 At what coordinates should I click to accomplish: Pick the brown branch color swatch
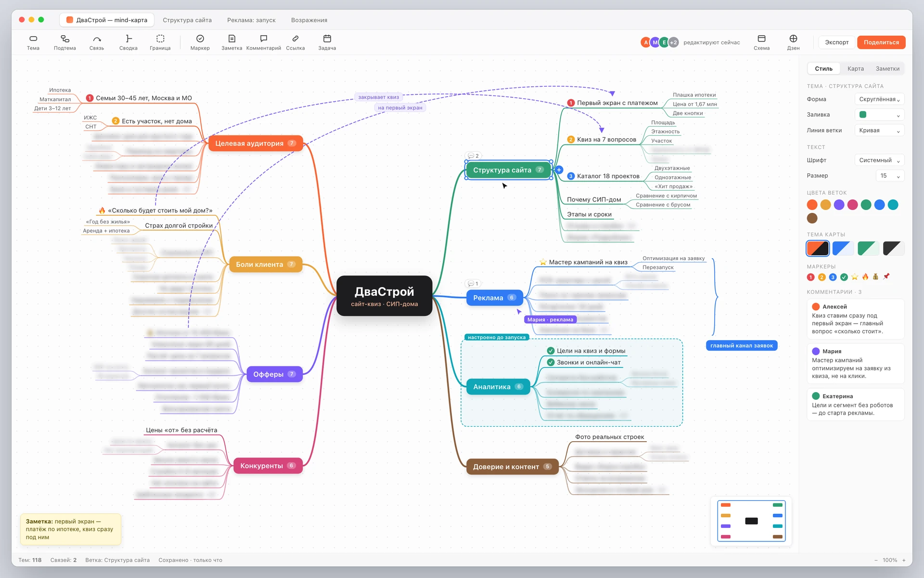point(812,218)
